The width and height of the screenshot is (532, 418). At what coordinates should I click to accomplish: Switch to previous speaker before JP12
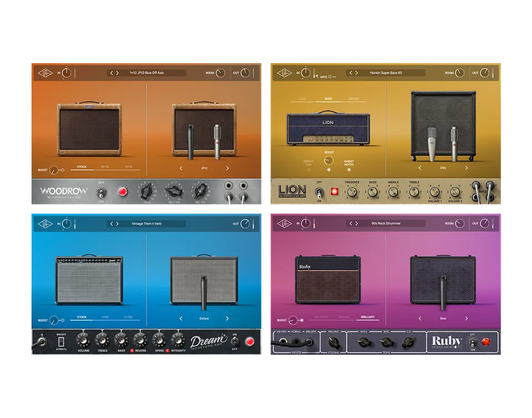click(x=181, y=168)
